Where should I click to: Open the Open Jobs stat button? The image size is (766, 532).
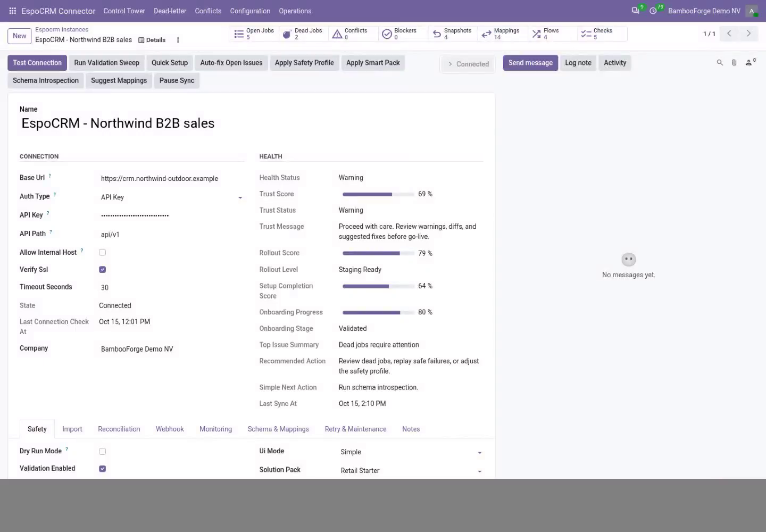(255, 34)
